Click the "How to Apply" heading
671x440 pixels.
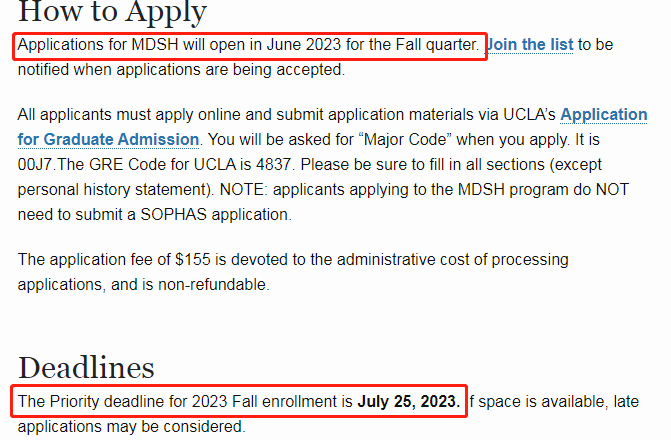click(x=112, y=12)
